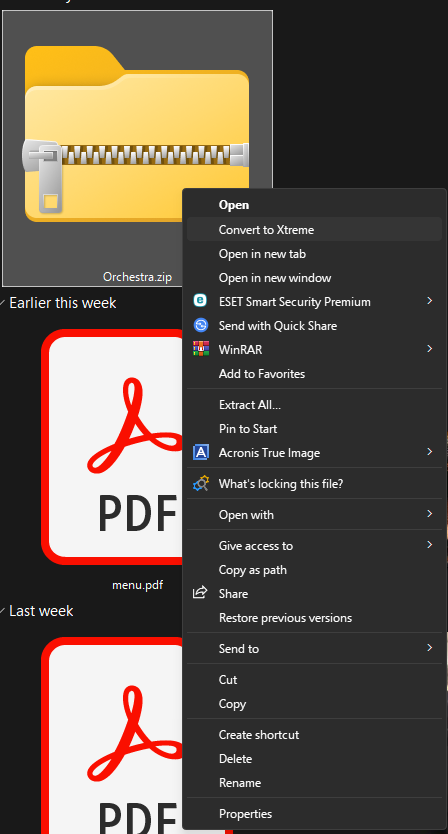Image resolution: width=448 pixels, height=834 pixels.
Task: Expand the WinRAR submenu arrow
Action: click(429, 349)
